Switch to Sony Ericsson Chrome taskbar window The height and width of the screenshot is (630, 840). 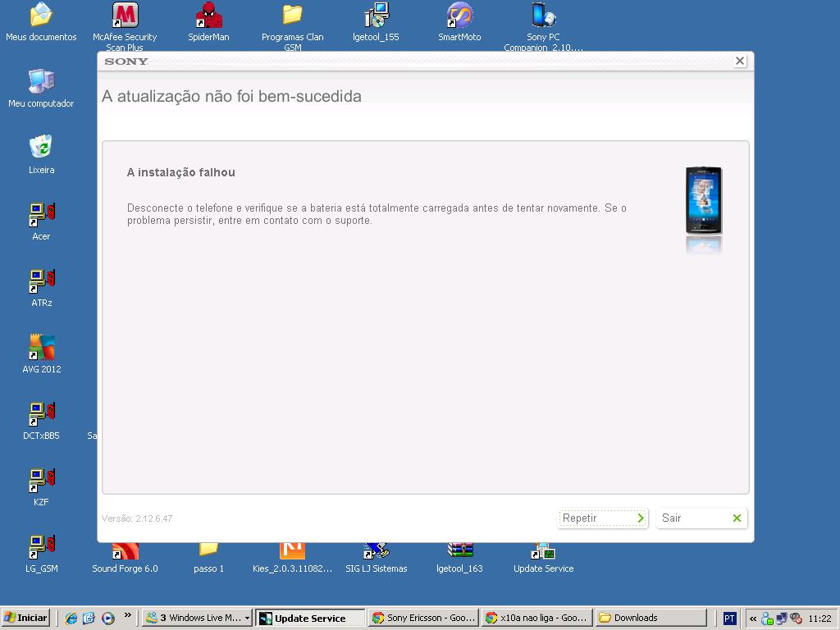tap(422, 618)
